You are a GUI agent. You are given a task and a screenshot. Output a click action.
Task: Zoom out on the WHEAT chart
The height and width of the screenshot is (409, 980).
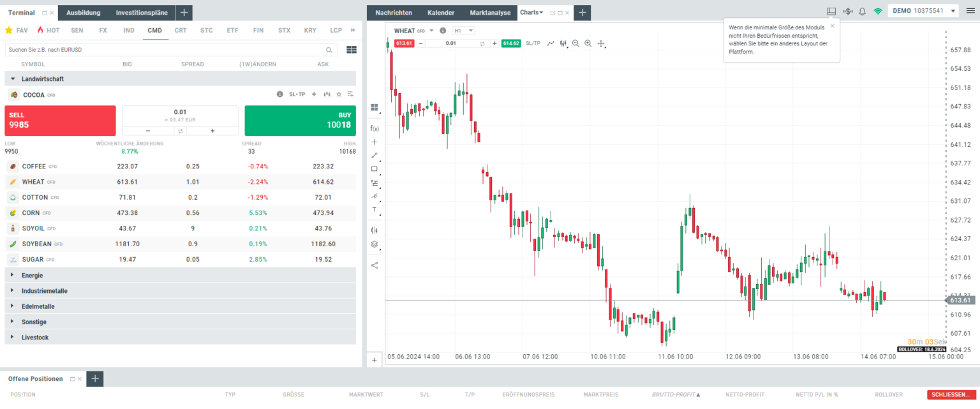point(575,43)
